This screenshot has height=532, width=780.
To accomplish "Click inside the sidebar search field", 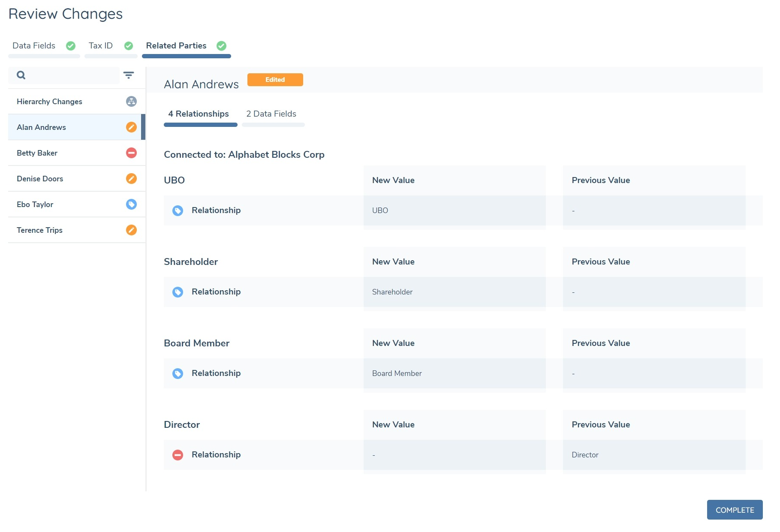I will tap(64, 75).
